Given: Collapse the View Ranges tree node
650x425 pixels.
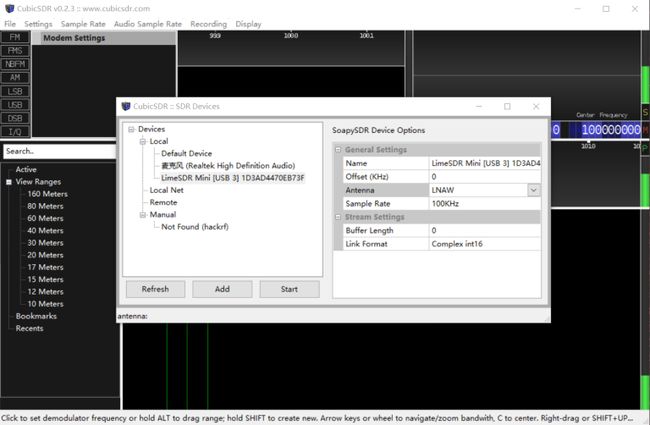Looking at the screenshot, I should [x=9, y=182].
